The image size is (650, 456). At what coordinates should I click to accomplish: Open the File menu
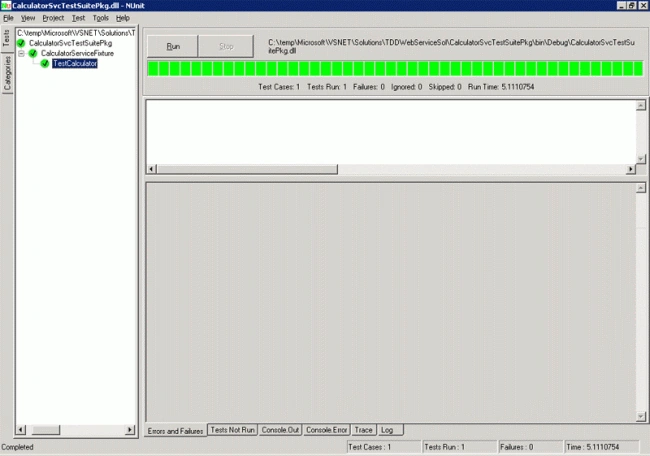point(8,18)
